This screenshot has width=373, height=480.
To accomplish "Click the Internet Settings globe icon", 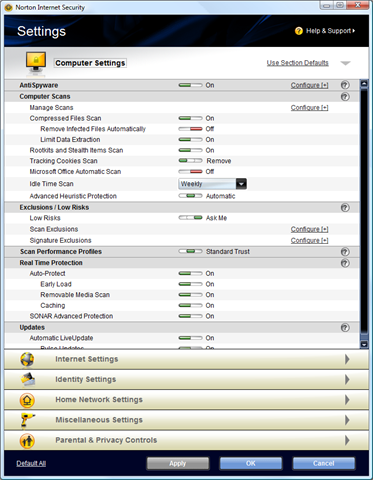I will pyautogui.click(x=27, y=359).
